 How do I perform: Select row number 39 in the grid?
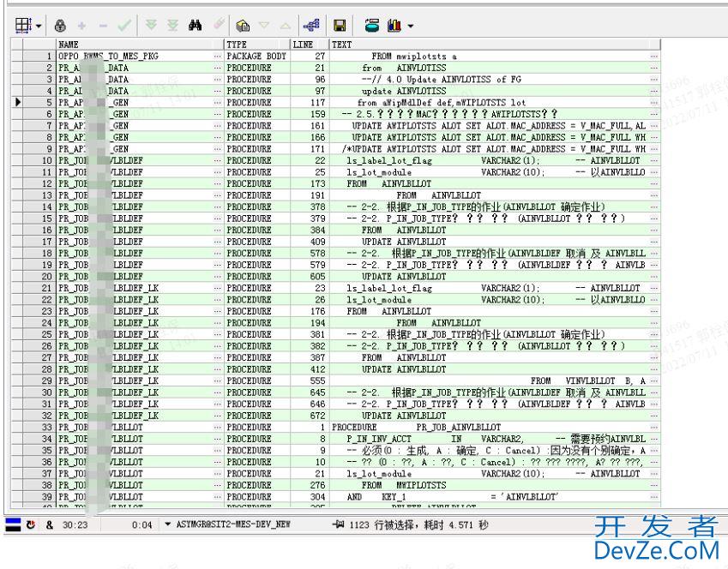point(39,497)
